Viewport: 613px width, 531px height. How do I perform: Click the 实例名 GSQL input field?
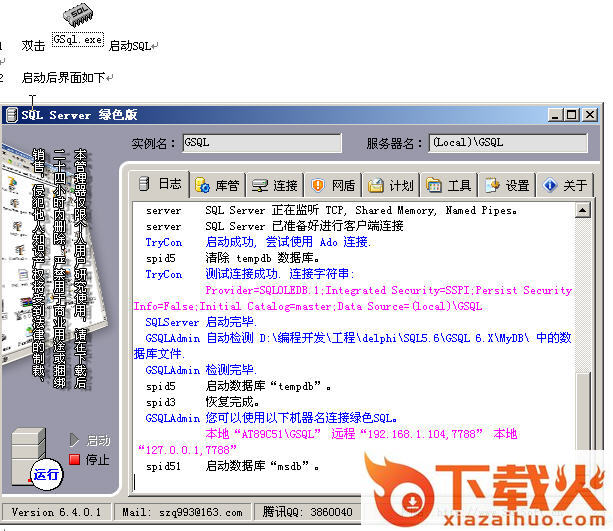[x=262, y=143]
